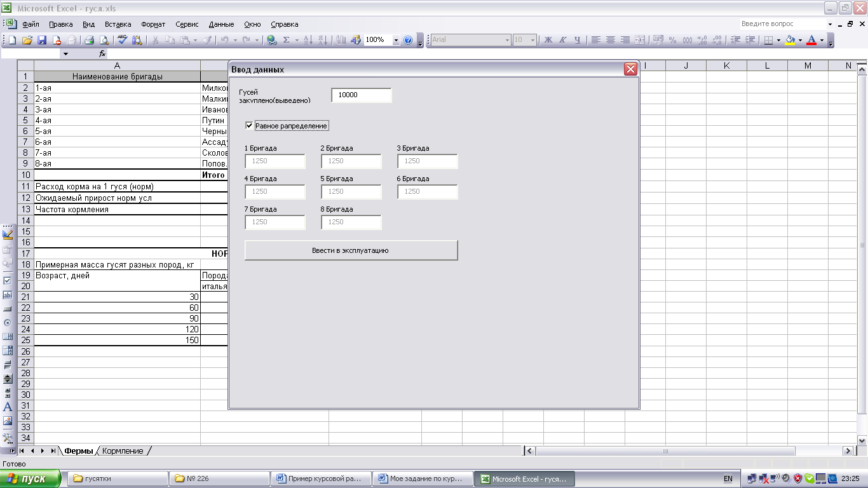The width and height of the screenshot is (868, 488).
Task: Click the Insert Hyperlink globe icon
Action: [x=271, y=40]
